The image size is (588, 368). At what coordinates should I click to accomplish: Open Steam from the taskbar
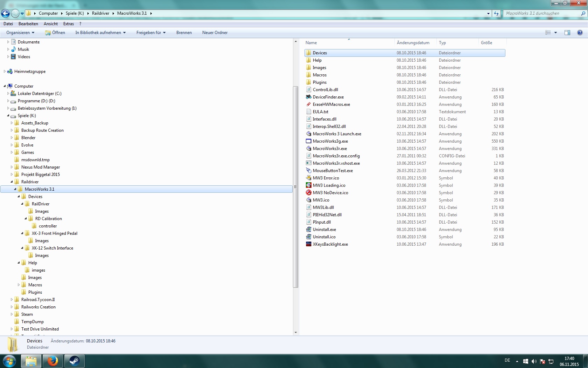point(74,361)
